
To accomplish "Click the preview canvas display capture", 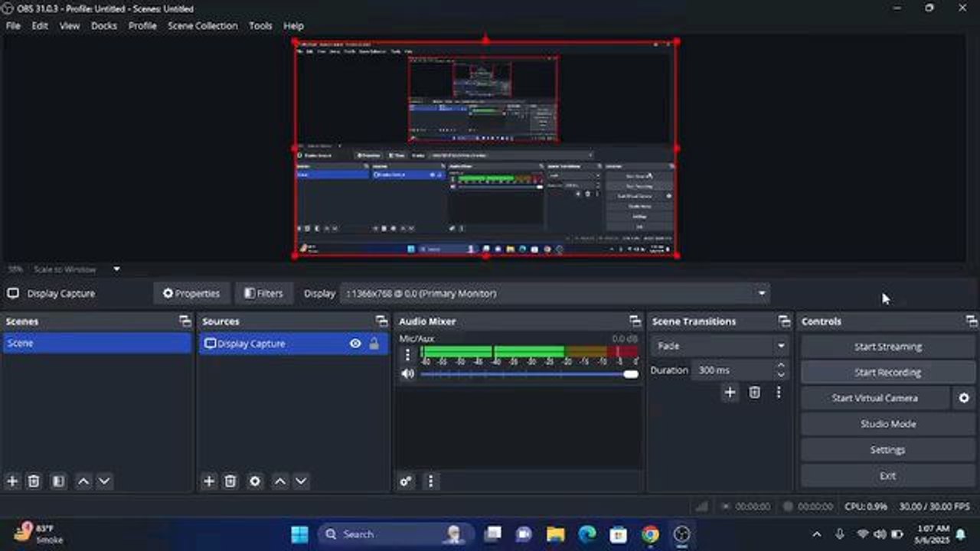I will click(486, 148).
